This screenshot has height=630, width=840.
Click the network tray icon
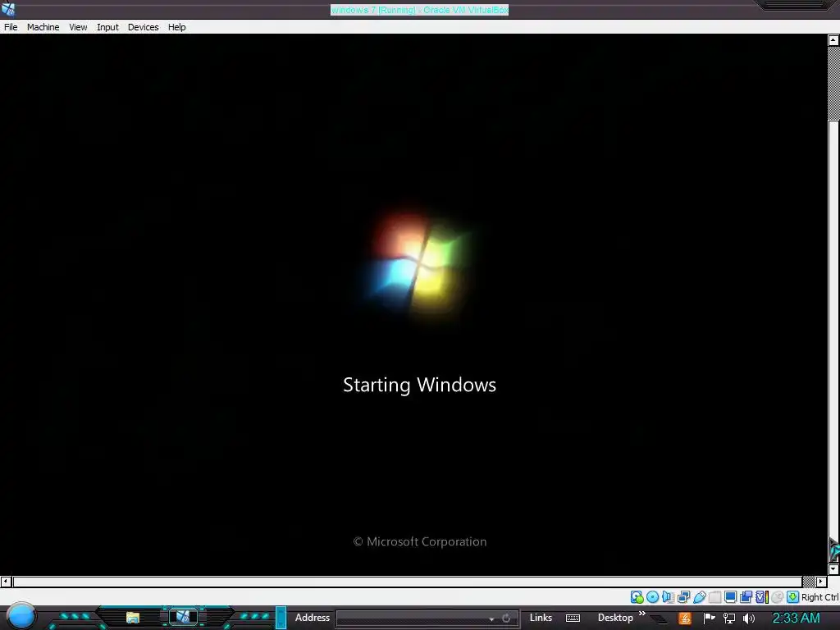729,619
